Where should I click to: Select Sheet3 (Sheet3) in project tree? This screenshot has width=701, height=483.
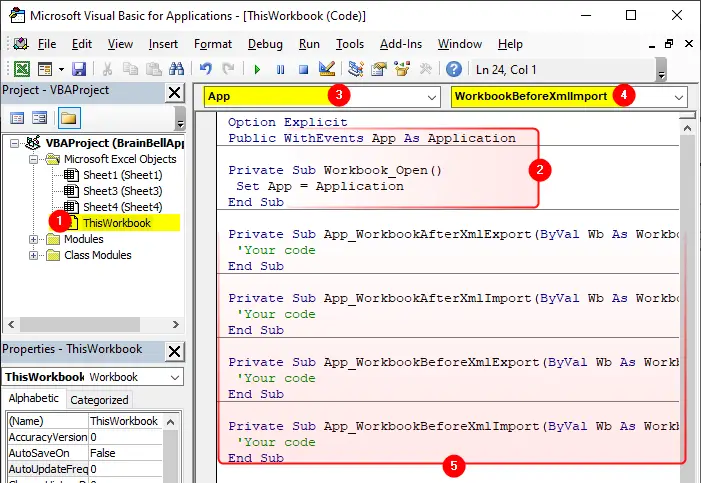click(x=122, y=191)
